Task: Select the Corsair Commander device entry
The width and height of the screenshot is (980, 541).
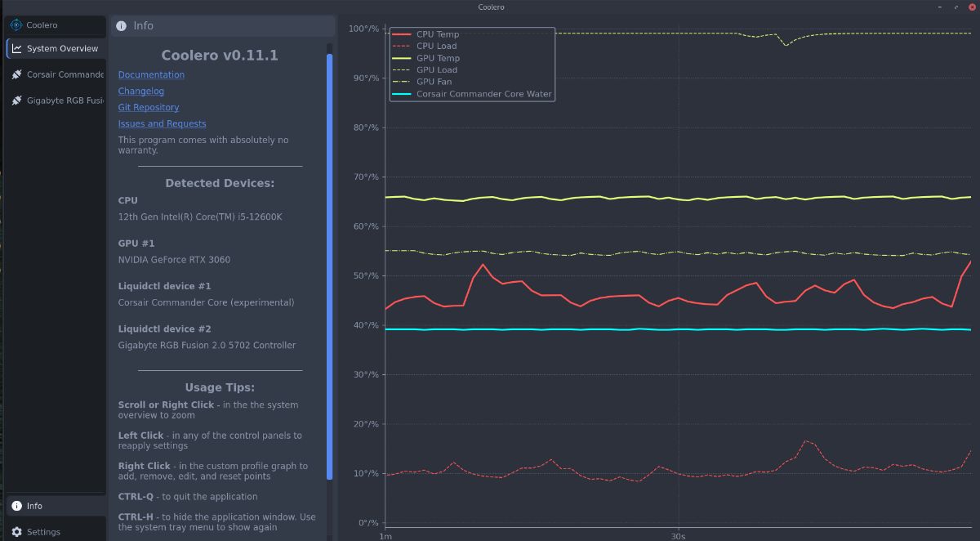Action: click(56, 74)
